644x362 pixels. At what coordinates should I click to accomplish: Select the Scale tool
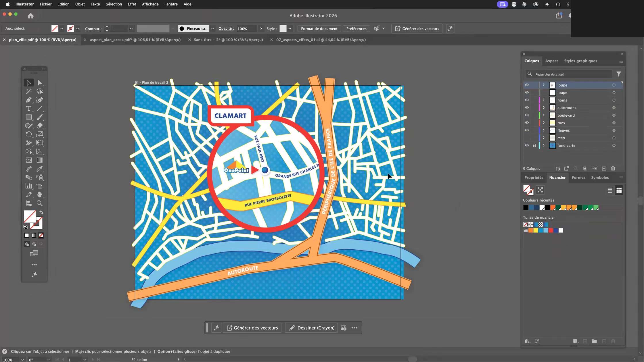pyautogui.click(x=40, y=134)
